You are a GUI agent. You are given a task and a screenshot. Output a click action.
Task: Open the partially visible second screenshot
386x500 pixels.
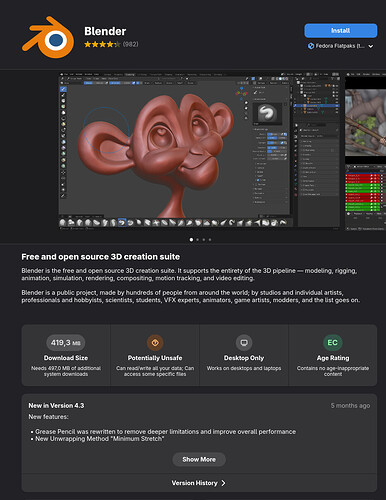click(365, 151)
